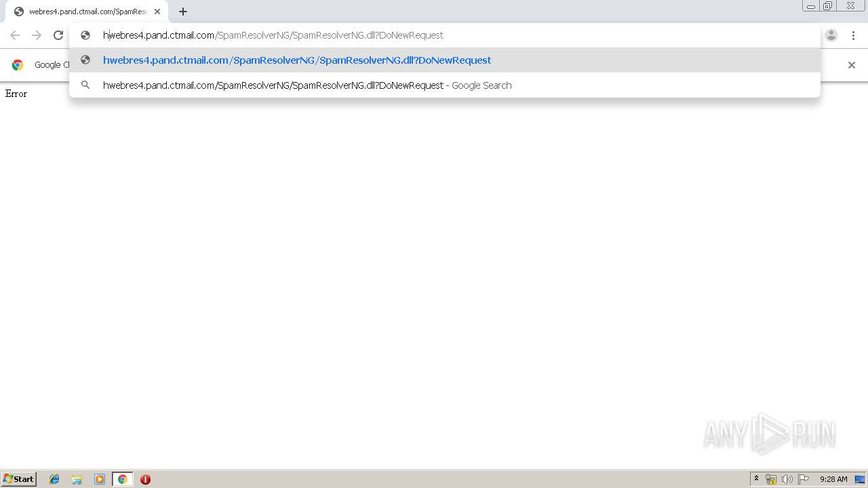Open Action Center flag icon
868x488 pixels.
click(x=804, y=479)
